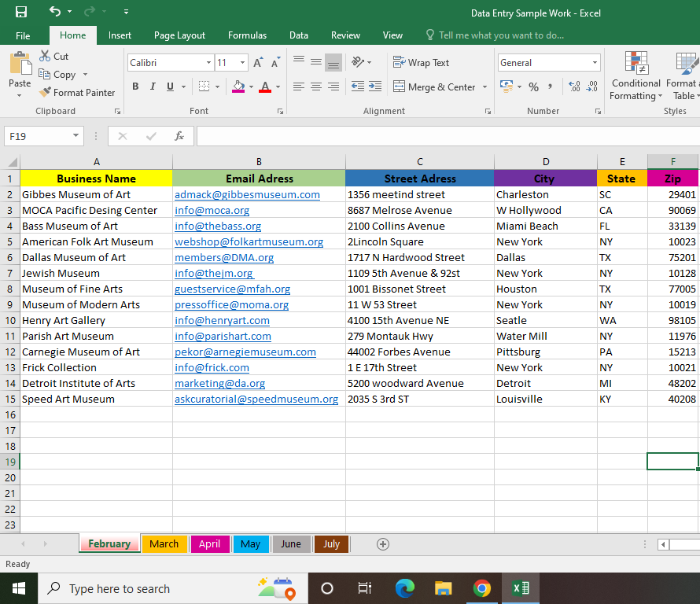Image resolution: width=700 pixels, height=604 pixels.
Task: Toggle Bold formatting
Action: pyautogui.click(x=135, y=87)
